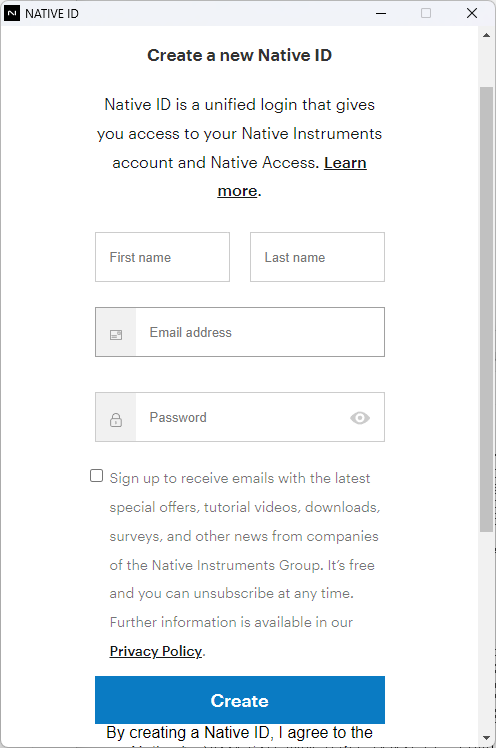Viewport: 496px width, 748px height.
Task: Click the First name field
Action: [162, 257]
